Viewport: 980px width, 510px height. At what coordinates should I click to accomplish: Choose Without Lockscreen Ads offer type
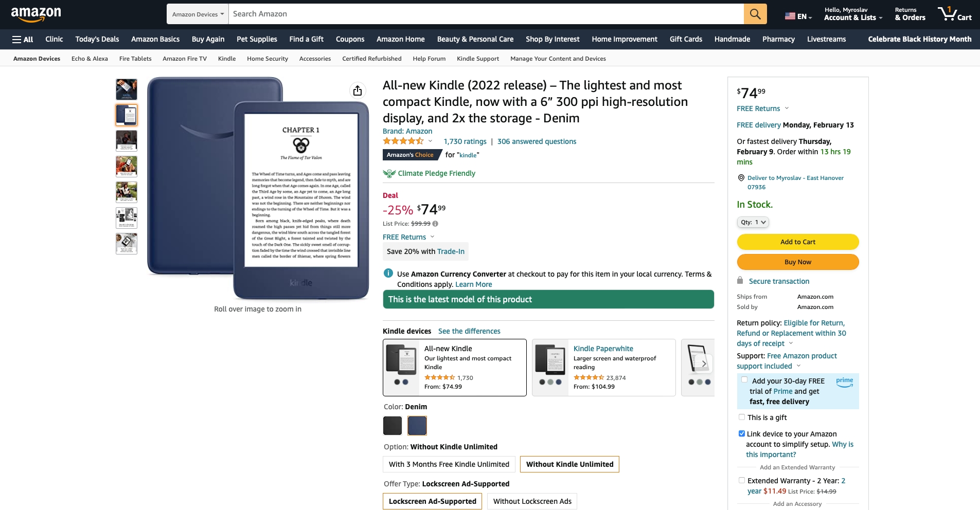point(532,501)
